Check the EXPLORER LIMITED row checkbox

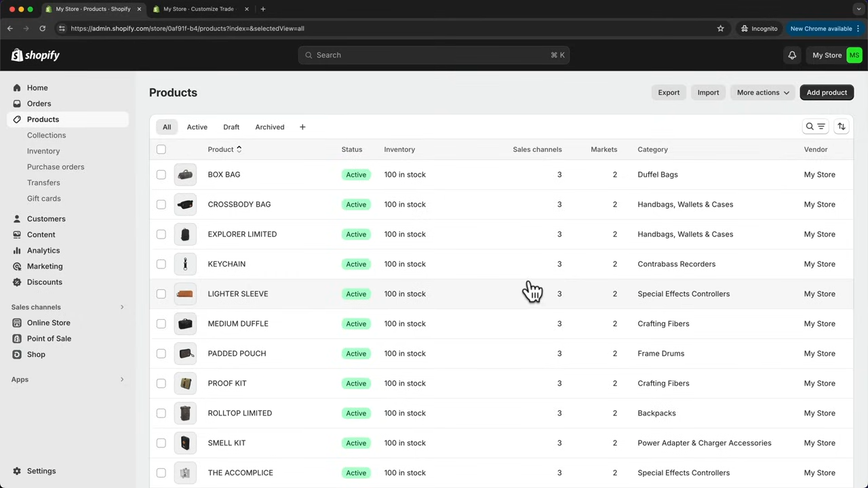[161, 235]
